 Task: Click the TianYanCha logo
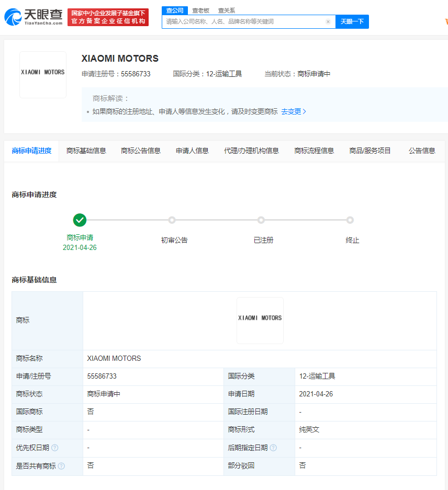tap(33, 17)
